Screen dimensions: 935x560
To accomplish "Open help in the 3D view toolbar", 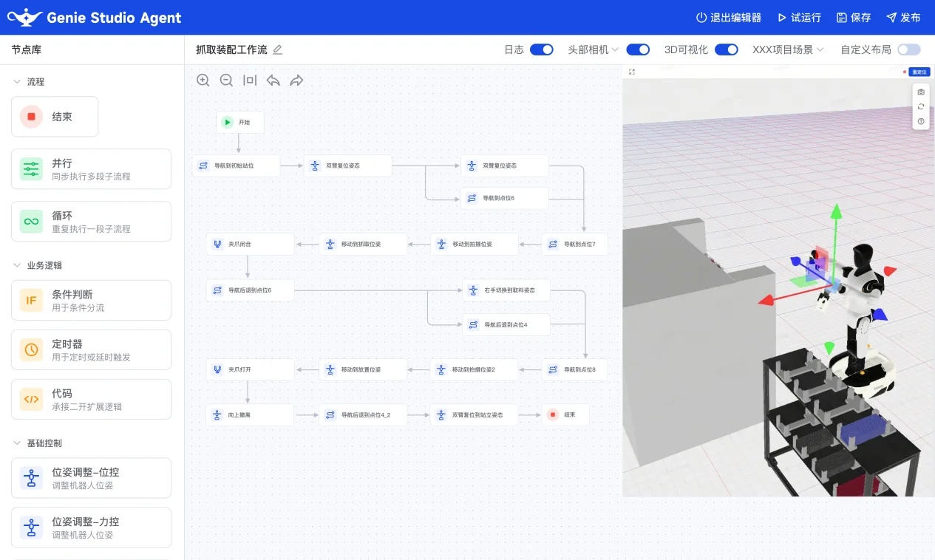I will [x=921, y=121].
